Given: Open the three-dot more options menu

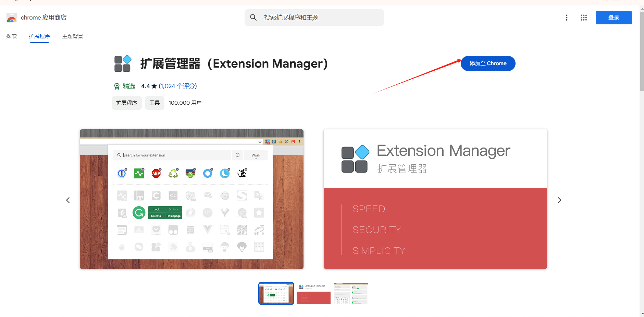Looking at the screenshot, I should (x=567, y=17).
